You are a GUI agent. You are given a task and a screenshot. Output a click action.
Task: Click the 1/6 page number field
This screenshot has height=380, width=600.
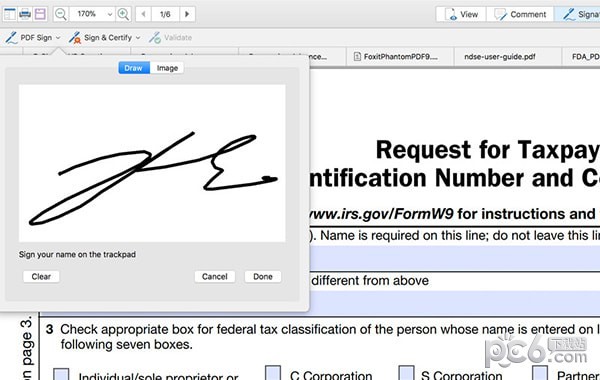pos(165,14)
